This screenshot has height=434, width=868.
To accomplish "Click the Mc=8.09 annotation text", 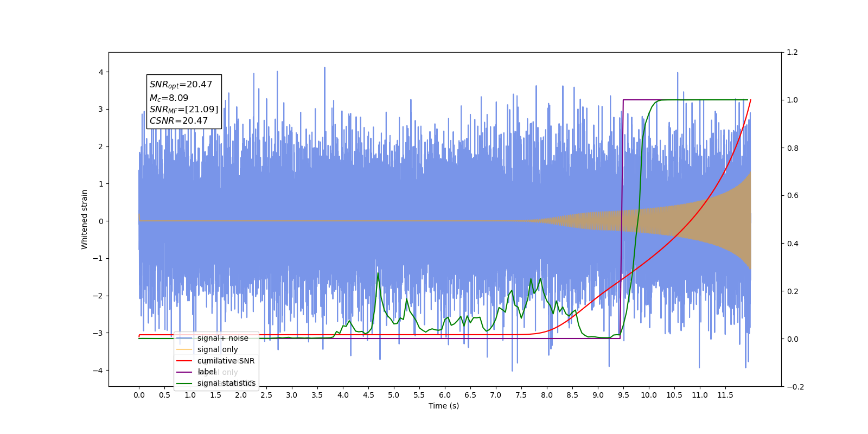I will [x=169, y=98].
